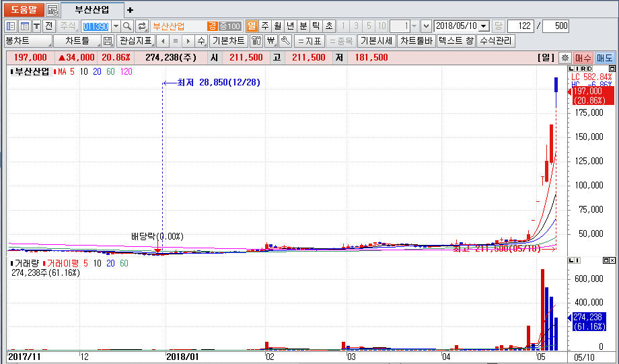Click the Won currency symbol icon

tap(270, 41)
